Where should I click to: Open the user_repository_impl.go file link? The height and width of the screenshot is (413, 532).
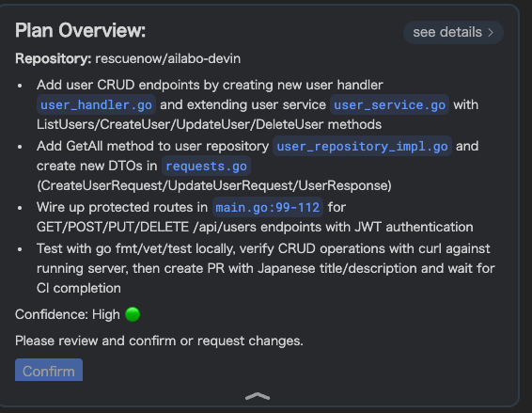tap(363, 147)
